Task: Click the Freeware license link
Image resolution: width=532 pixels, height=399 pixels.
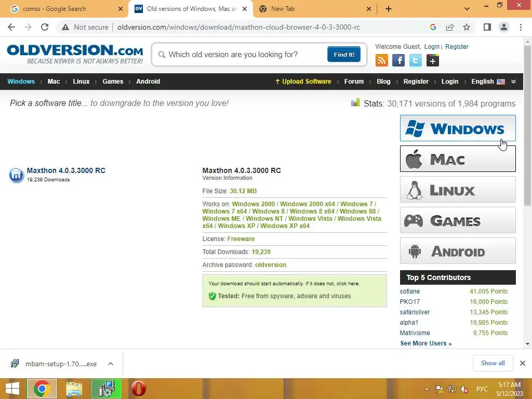Action: 241,239
